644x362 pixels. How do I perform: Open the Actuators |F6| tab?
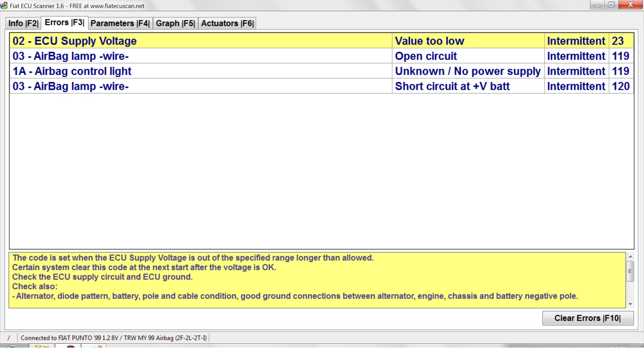coord(227,23)
